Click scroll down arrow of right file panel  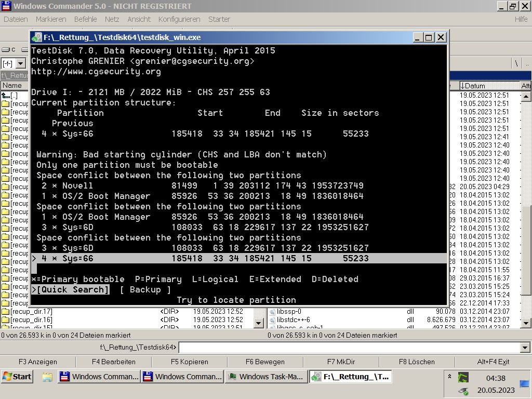[x=526, y=323]
